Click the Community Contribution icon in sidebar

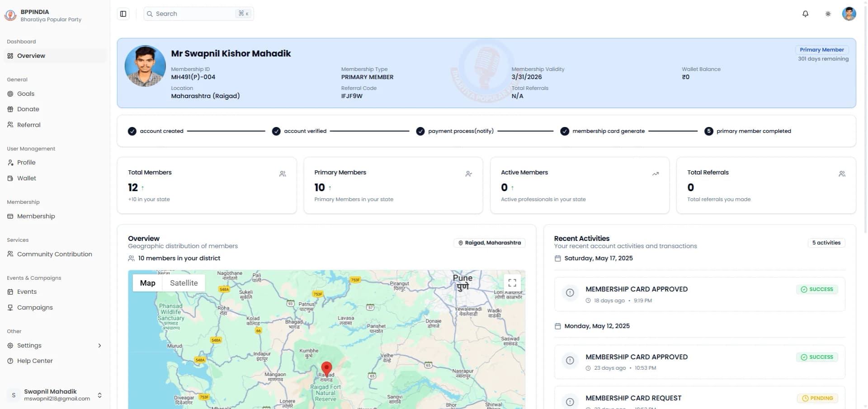(10, 254)
